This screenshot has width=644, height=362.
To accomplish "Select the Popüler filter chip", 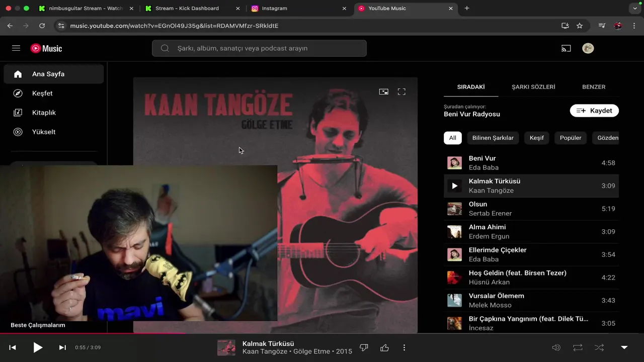I will (571, 138).
